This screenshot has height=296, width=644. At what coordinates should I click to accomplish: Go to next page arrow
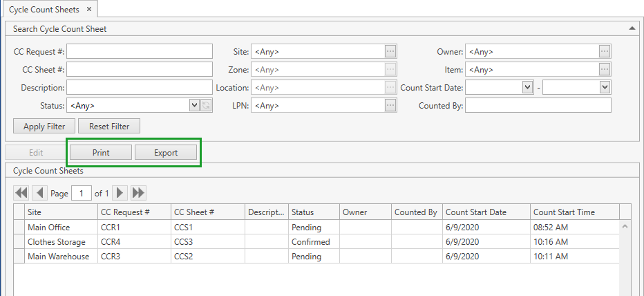[x=120, y=193]
